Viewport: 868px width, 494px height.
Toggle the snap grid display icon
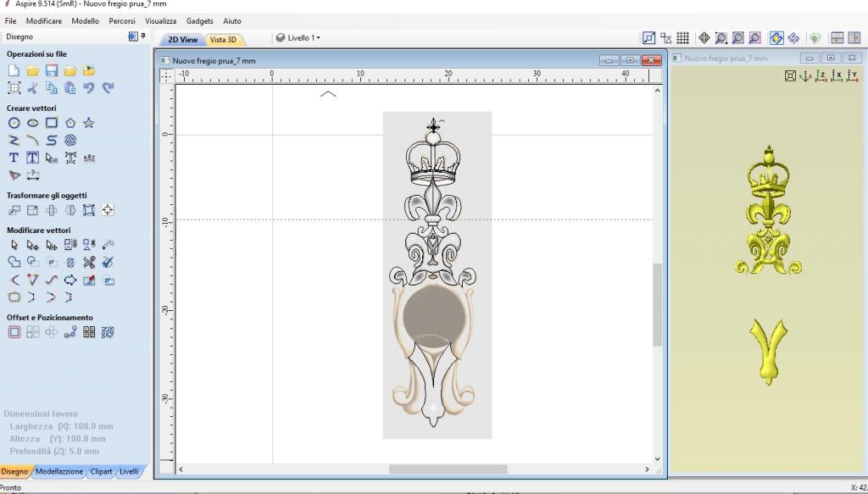(x=682, y=38)
